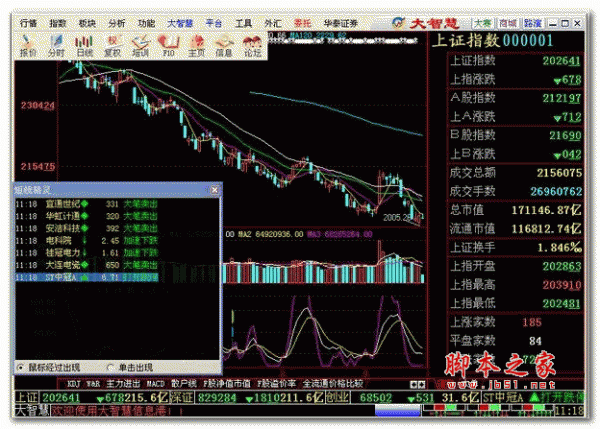Click the ST中冠A ticker in status bar
Screen dimensions: 600x429
[x=502, y=398]
